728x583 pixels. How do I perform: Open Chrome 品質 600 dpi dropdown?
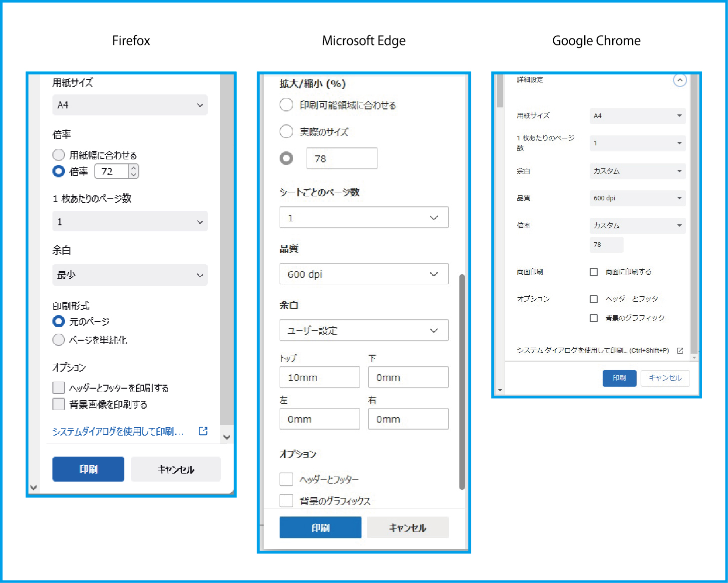pyautogui.click(x=638, y=198)
